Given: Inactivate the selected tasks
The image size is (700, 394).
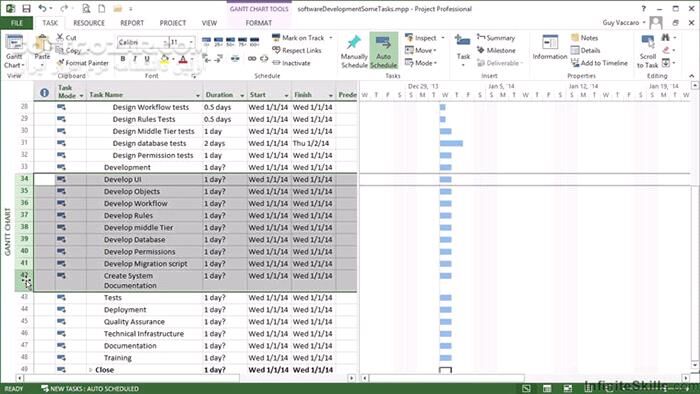Looking at the screenshot, I should [x=291, y=63].
